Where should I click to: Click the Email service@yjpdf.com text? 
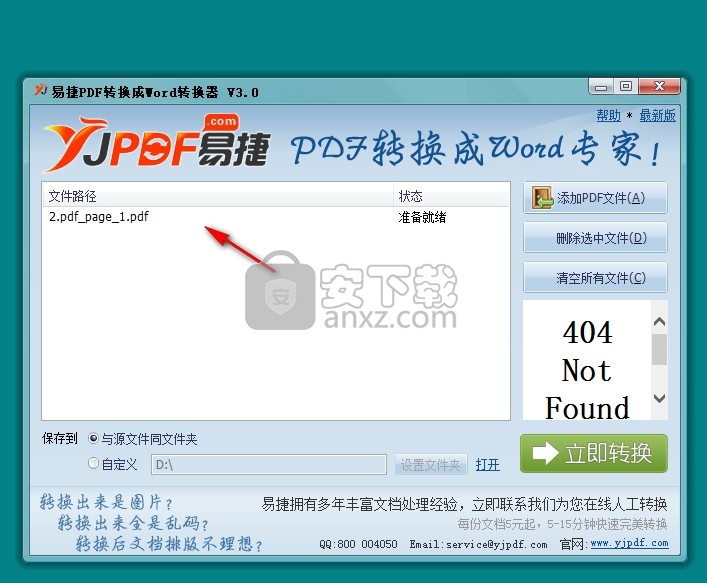[478, 544]
